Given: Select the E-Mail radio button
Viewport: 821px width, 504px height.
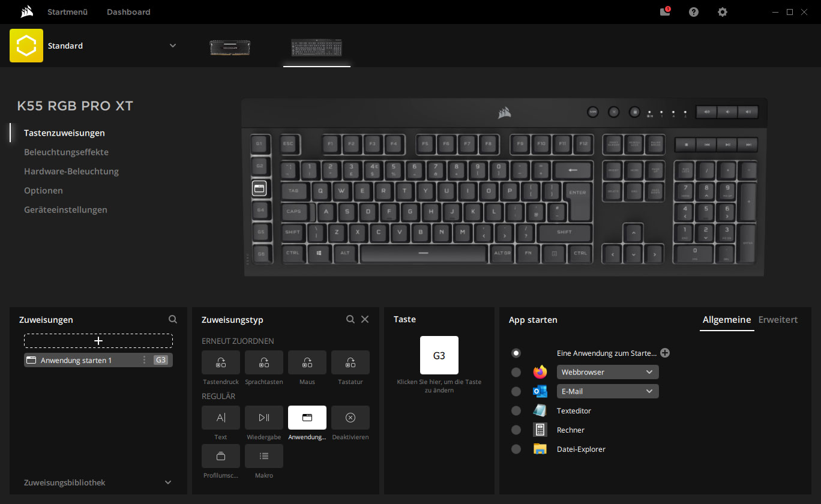Looking at the screenshot, I should click(x=516, y=391).
